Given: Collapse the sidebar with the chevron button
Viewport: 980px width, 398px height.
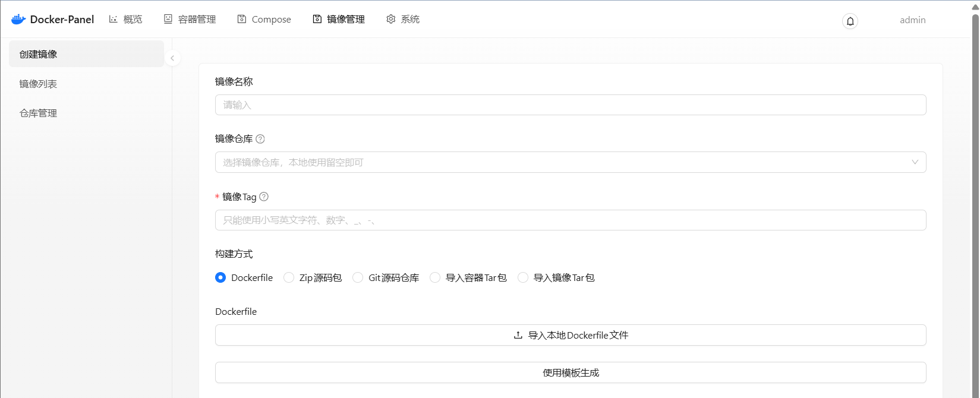Looking at the screenshot, I should (172, 58).
